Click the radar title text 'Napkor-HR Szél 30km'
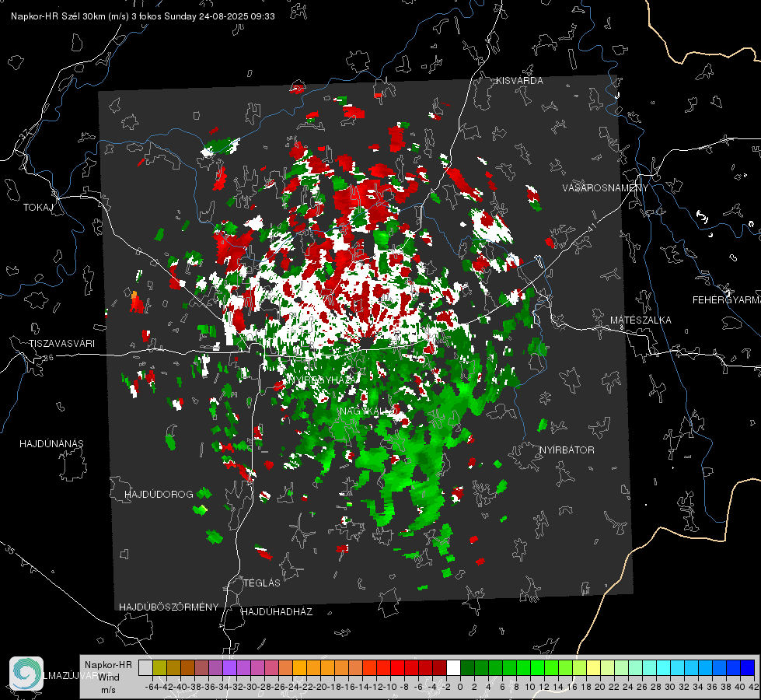 pos(60,16)
